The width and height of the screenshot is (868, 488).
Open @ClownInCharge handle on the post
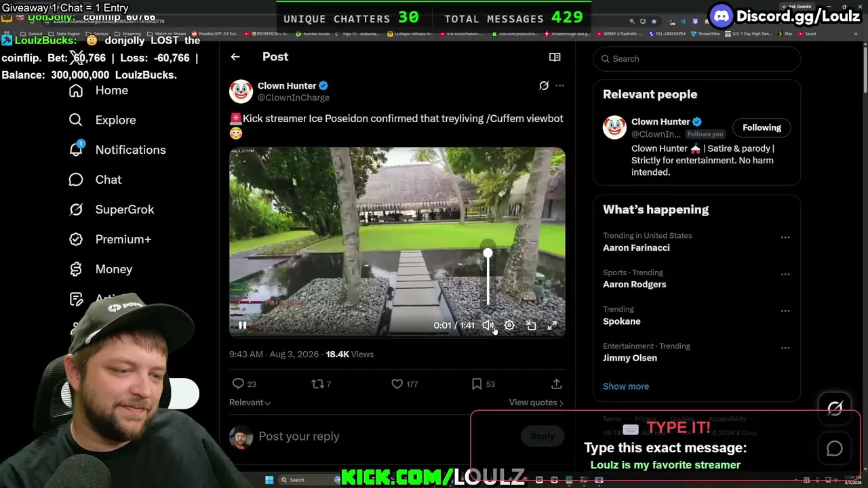(x=294, y=98)
